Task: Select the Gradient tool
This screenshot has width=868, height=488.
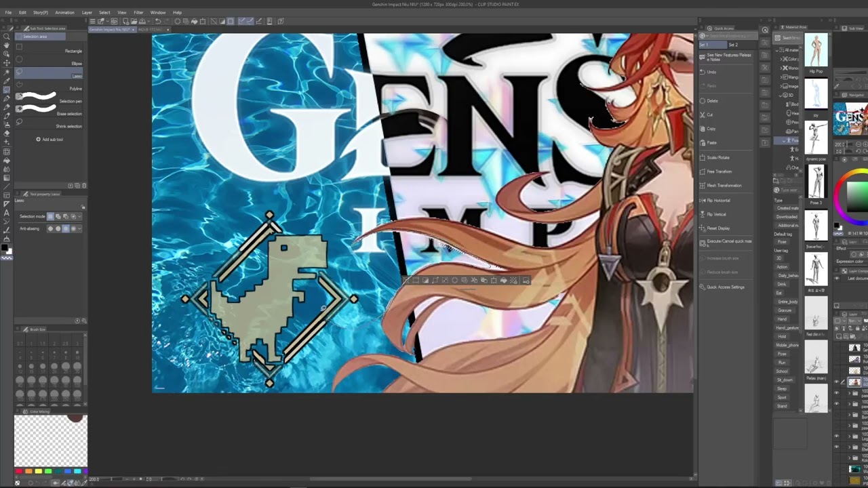Action: coord(6,178)
